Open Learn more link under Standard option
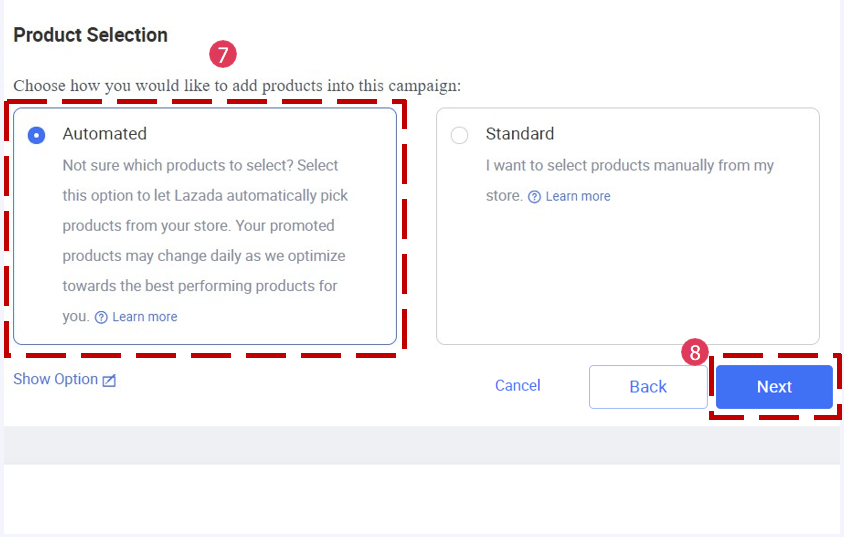Screen dimensions: 844x537 click(x=578, y=196)
